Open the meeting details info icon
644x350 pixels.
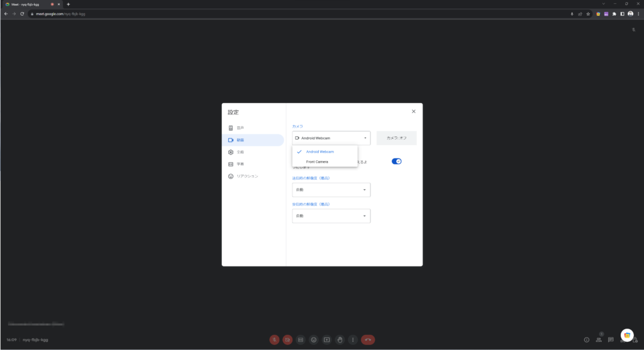[x=587, y=339]
